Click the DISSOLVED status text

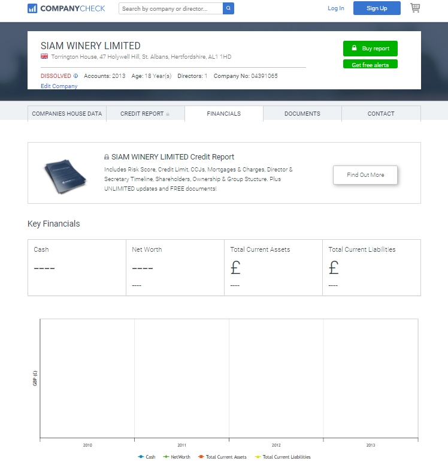[x=56, y=76]
